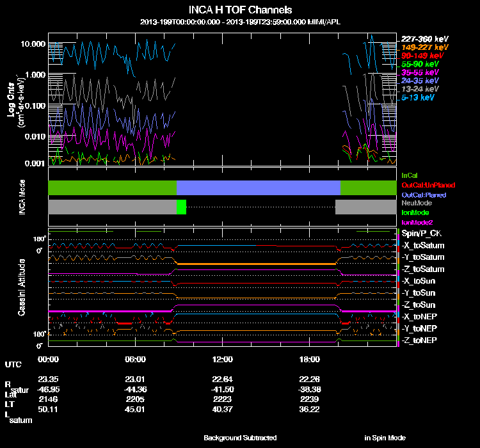Select the InCal mode legend label
The image size is (480, 448).
click(x=410, y=175)
